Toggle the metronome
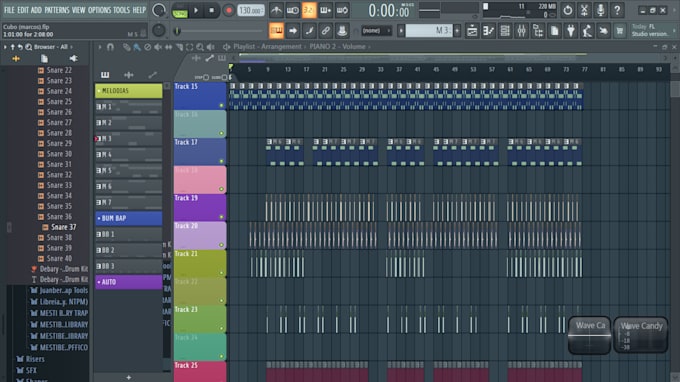This screenshot has width=680, height=382. point(276,10)
